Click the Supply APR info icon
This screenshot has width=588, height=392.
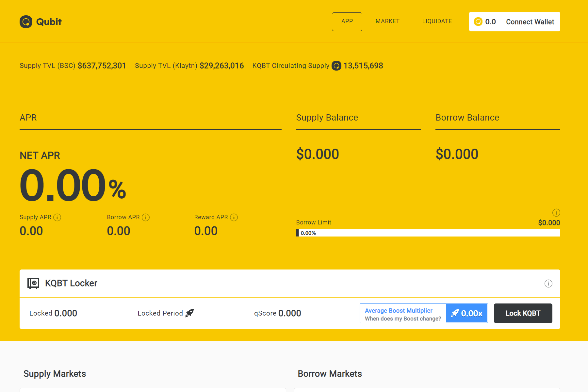pos(57,218)
